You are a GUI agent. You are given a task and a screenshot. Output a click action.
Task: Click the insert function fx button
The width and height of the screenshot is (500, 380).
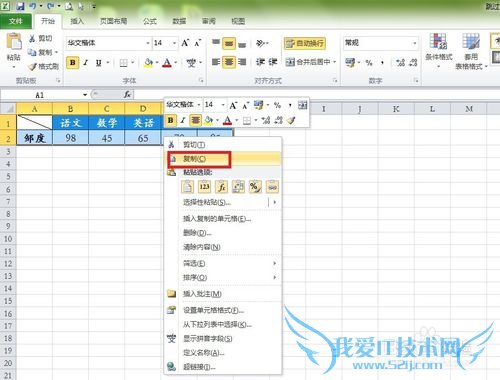pos(127,95)
